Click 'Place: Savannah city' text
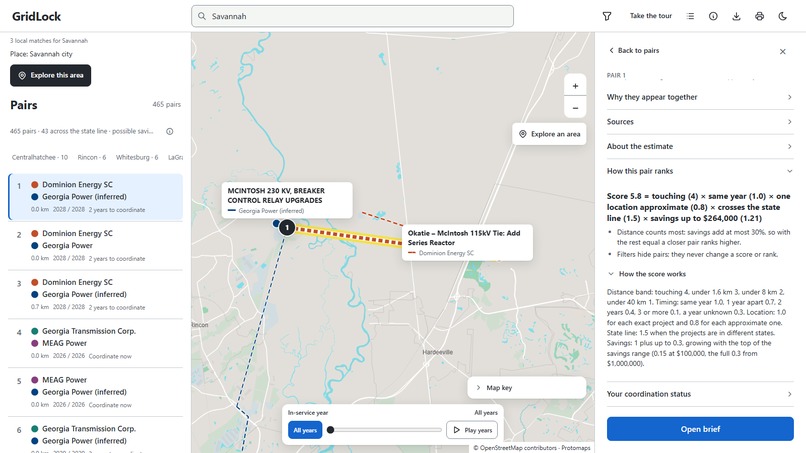 [41, 54]
